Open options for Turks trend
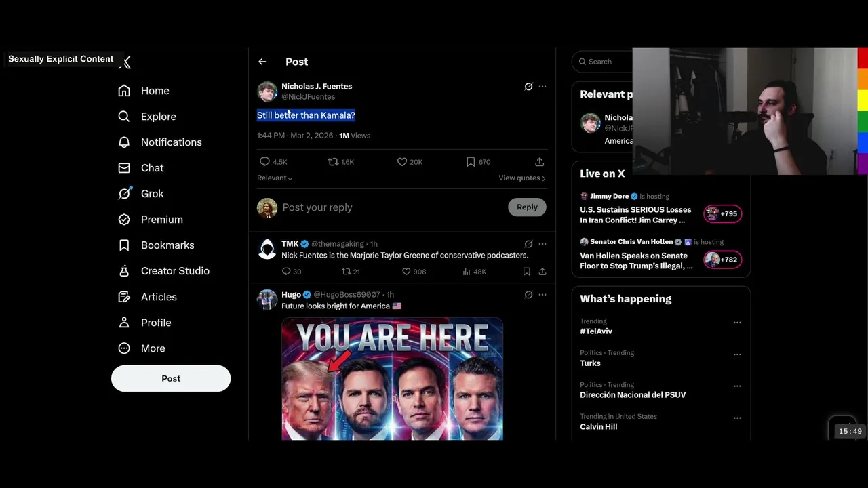Screen dimensions: 868x488 coord(737,354)
